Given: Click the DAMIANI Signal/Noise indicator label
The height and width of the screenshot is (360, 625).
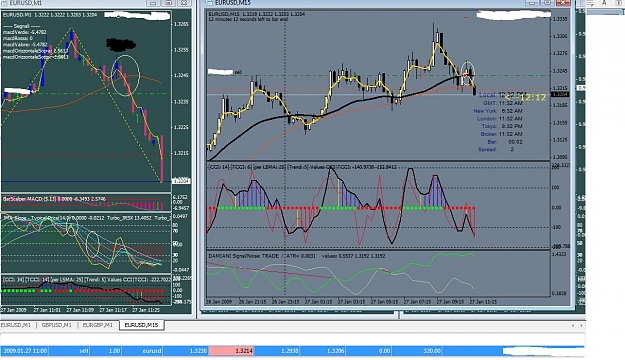Looking at the screenshot, I should 297,256.
